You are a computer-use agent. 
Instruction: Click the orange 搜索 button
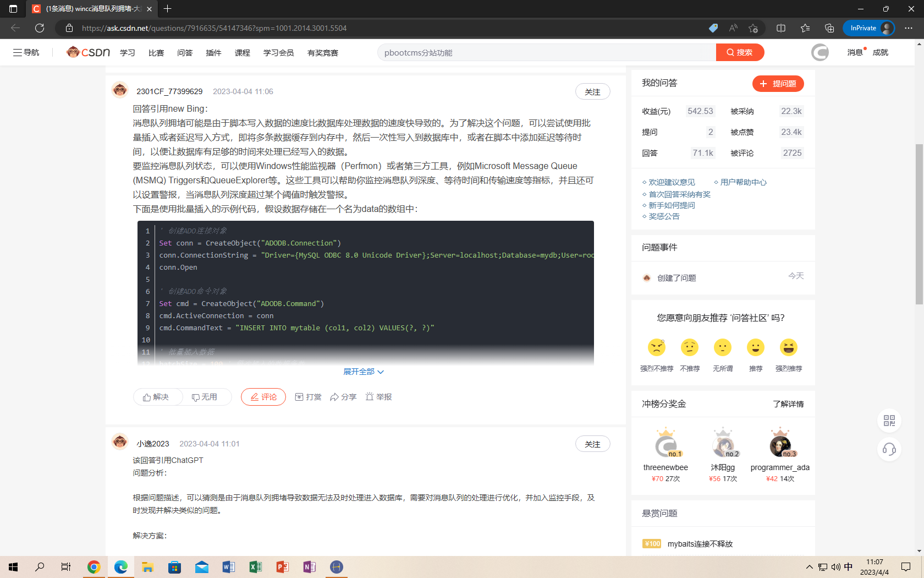tap(740, 52)
